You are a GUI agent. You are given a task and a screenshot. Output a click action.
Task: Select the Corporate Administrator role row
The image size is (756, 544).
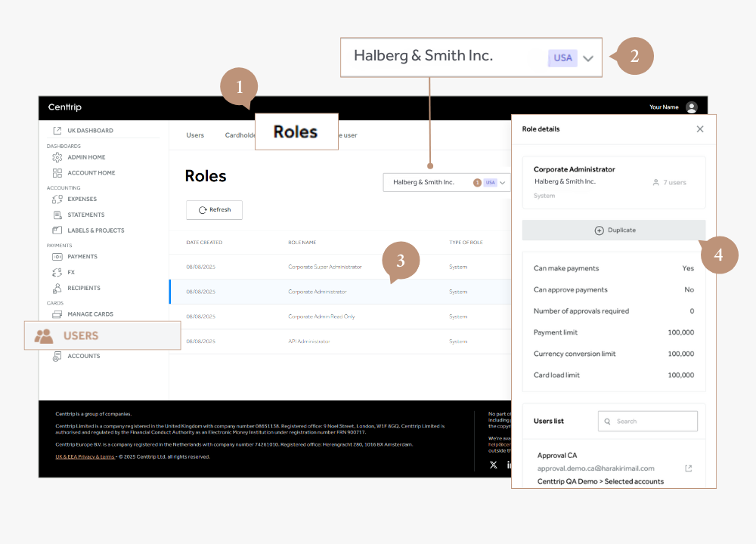tap(340, 292)
